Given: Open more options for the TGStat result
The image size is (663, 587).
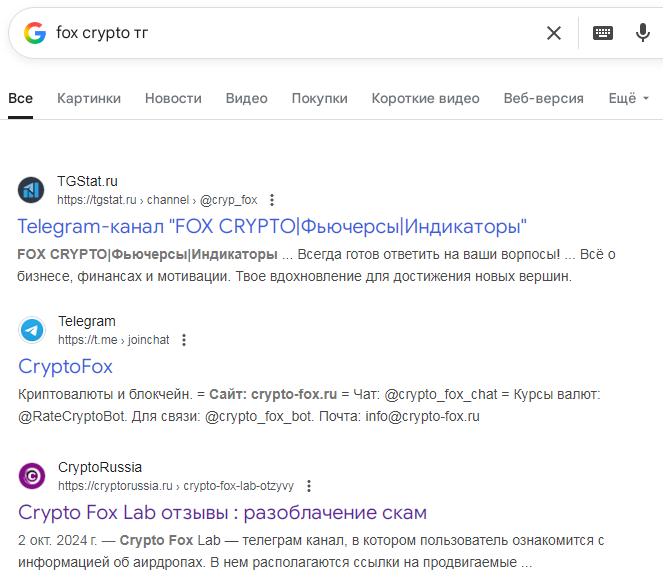Looking at the screenshot, I should pos(272,200).
